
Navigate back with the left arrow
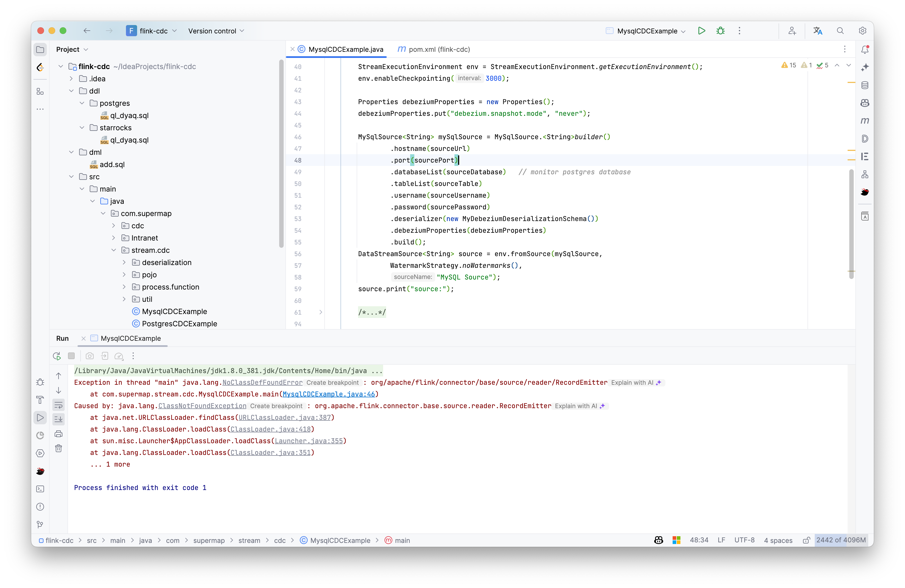click(x=87, y=31)
